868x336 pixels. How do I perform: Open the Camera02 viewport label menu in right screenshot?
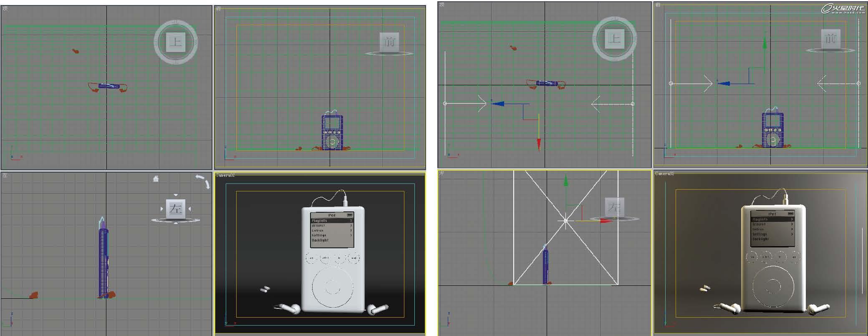click(664, 173)
